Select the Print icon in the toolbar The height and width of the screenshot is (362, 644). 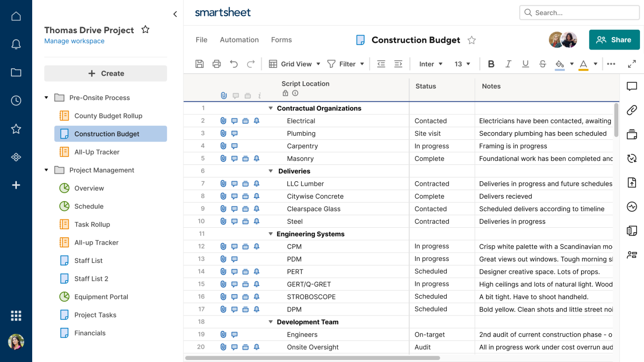point(216,64)
